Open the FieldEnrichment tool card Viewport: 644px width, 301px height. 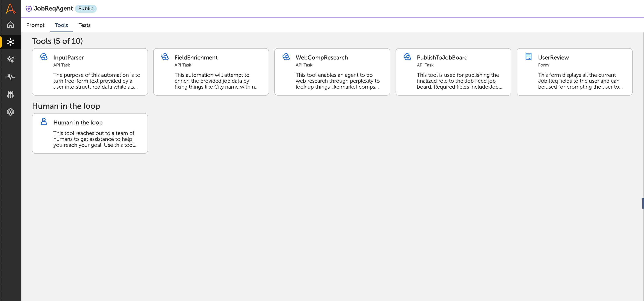tap(211, 72)
